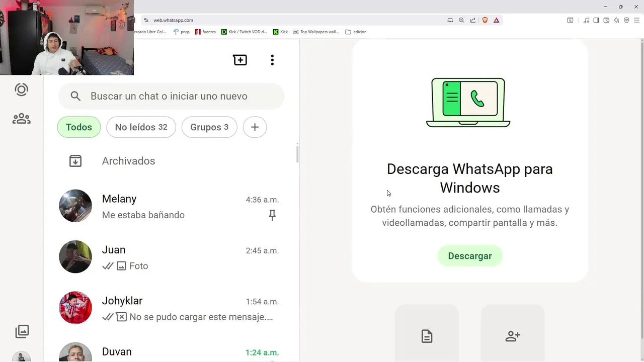
Task: Select the Todos filter
Action: pyautogui.click(x=79, y=127)
